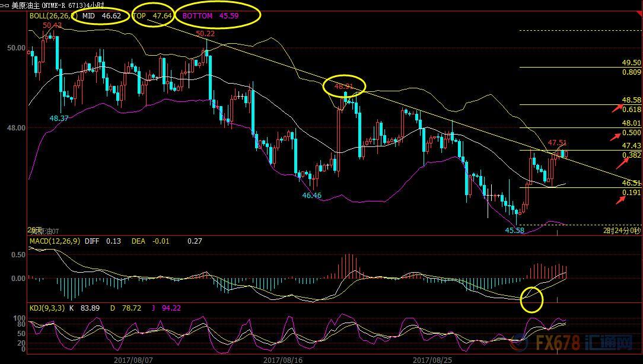Image resolution: width=643 pixels, height=364 pixels.
Task: Select the MACD(12,26,9) indicator label
Action: click(x=55, y=241)
